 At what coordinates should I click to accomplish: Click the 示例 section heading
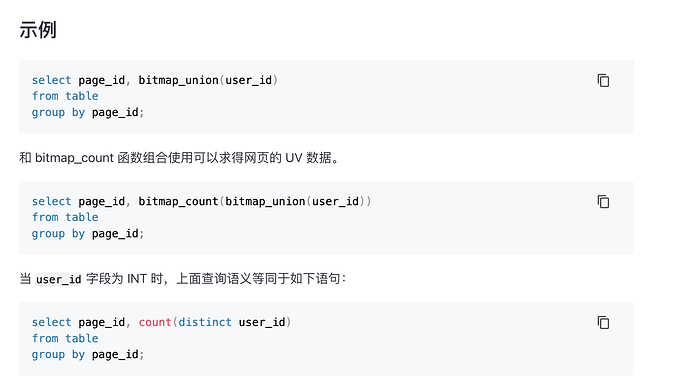click(38, 30)
